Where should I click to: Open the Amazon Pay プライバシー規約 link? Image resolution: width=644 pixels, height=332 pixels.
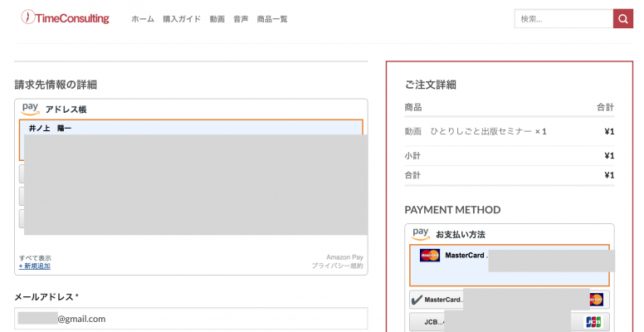point(337,266)
